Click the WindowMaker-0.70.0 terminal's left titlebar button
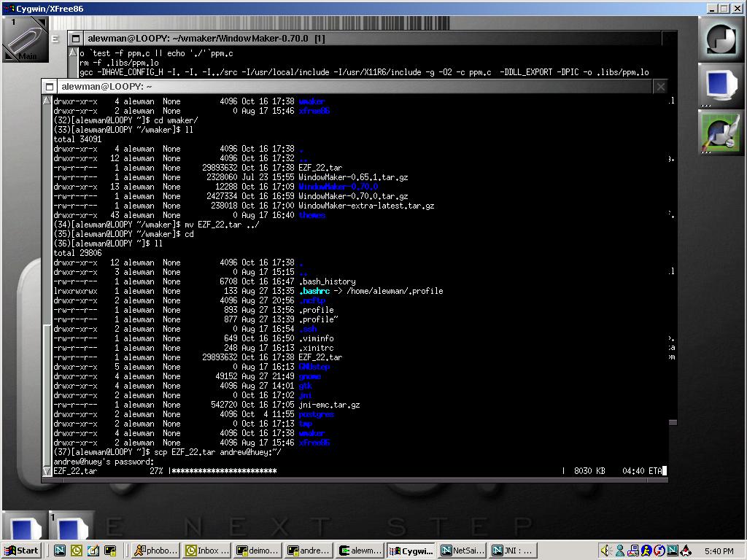This screenshot has height=560, width=747. point(74,38)
